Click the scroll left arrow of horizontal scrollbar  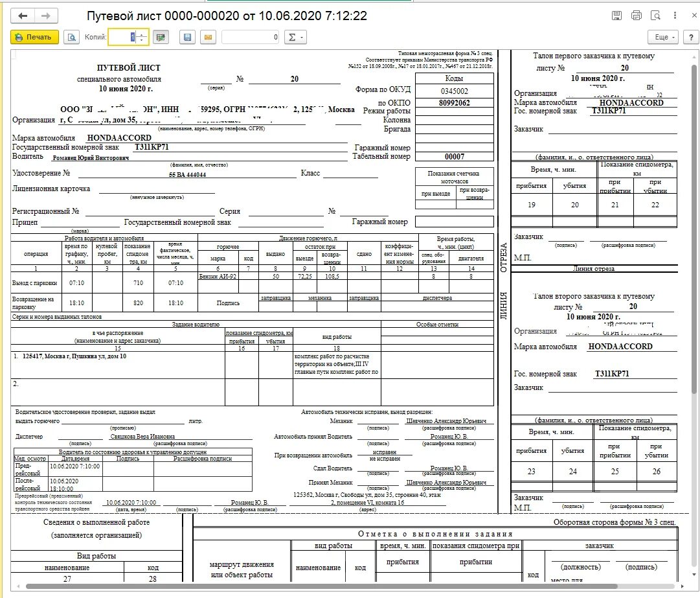click(18, 586)
